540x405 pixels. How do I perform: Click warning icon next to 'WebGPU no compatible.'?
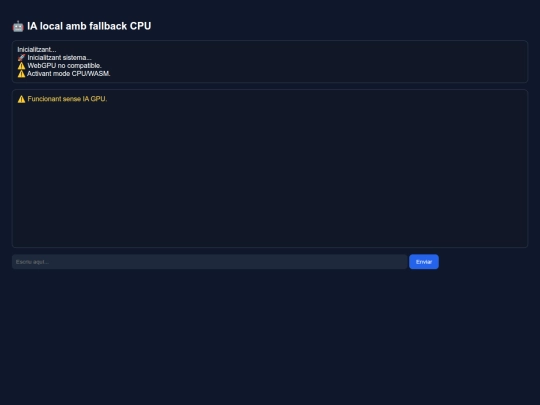[x=21, y=66]
